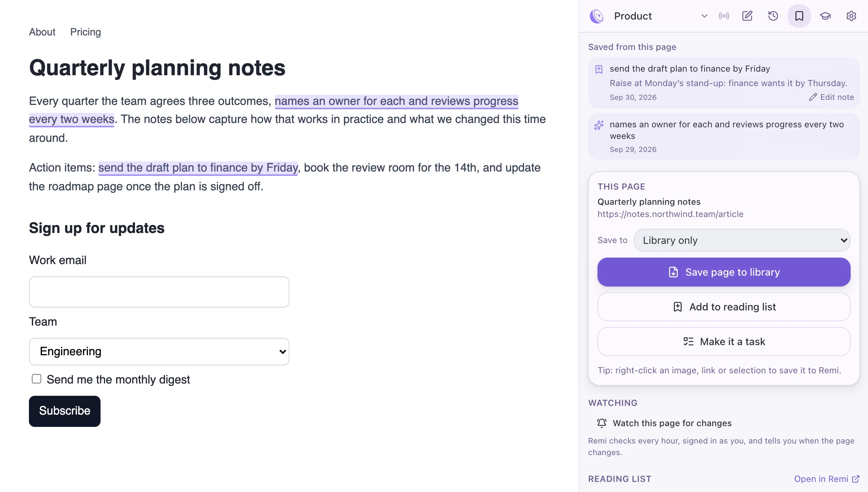Image resolution: width=868 pixels, height=492 pixels.
Task: Click the Subscribe button
Action: [65, 411]
